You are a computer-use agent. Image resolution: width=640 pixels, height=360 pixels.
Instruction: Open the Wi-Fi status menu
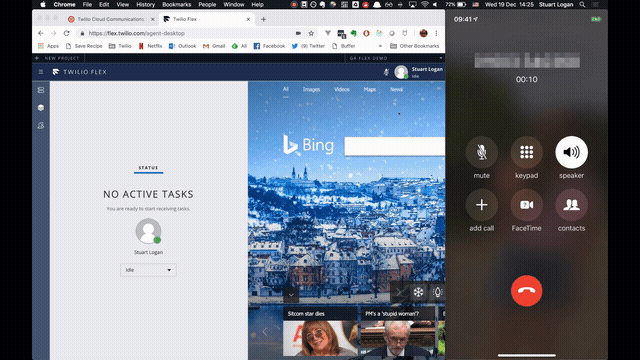[x=425, y=4]
